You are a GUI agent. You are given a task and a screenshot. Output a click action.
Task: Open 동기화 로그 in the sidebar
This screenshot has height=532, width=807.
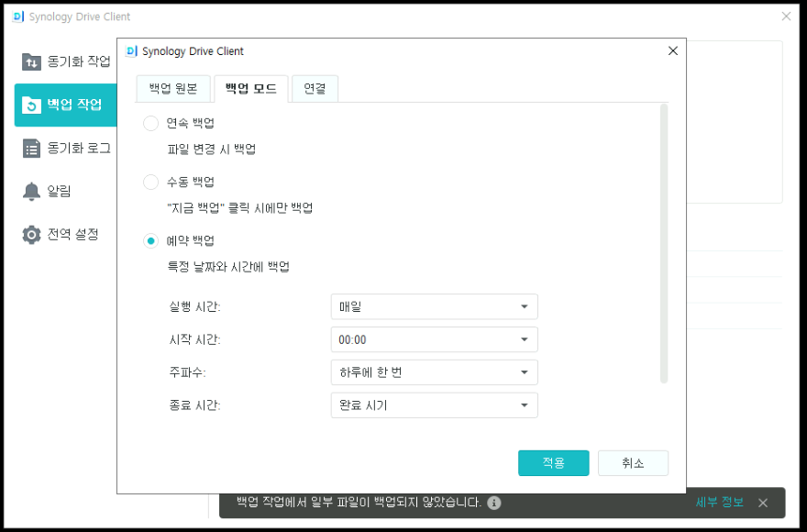pyautogui.click(x=66, y=149)
